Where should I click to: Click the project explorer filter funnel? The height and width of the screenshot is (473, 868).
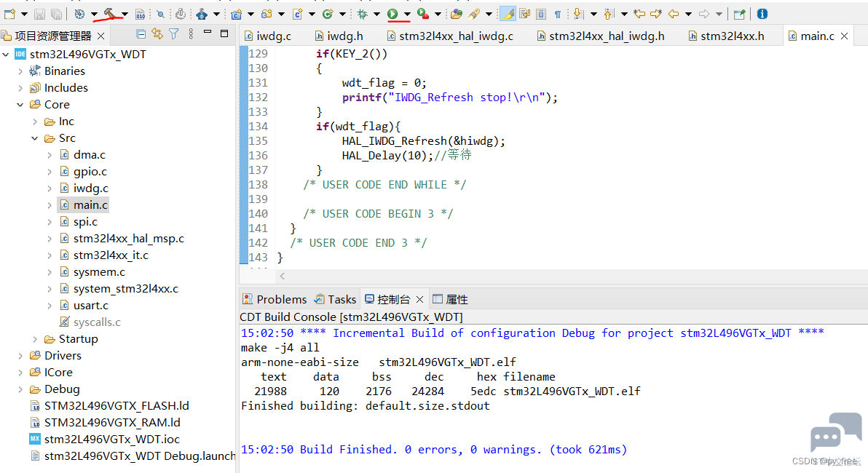pos(174,34)
